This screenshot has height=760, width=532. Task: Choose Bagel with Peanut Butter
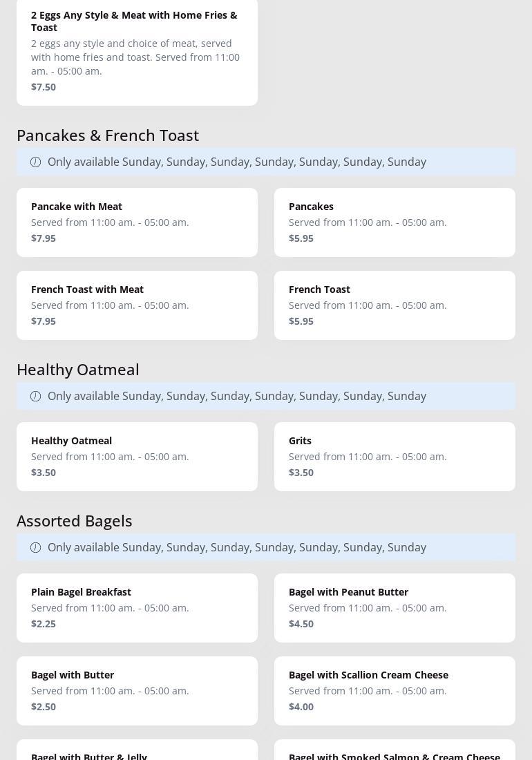(395, 608)
